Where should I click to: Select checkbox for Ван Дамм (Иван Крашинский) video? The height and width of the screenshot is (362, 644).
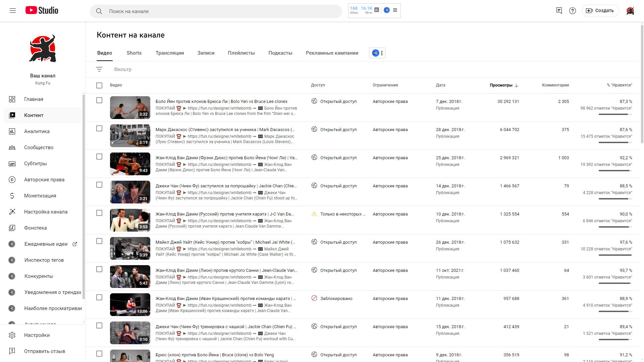(99, 297)
